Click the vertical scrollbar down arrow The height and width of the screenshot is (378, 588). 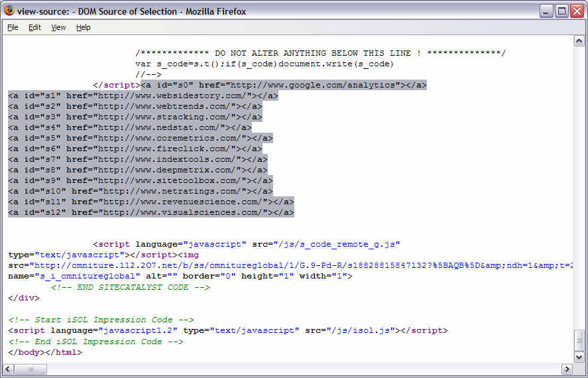coord(579,357)
